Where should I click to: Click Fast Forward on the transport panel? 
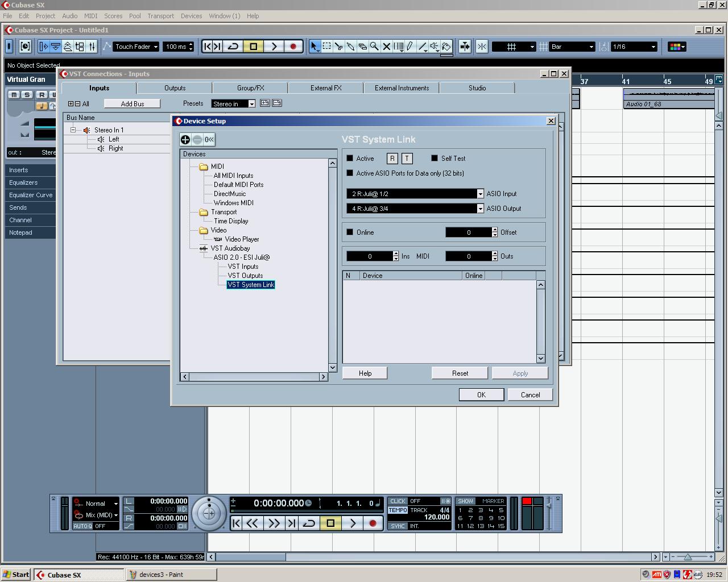[x=274, y=523]
